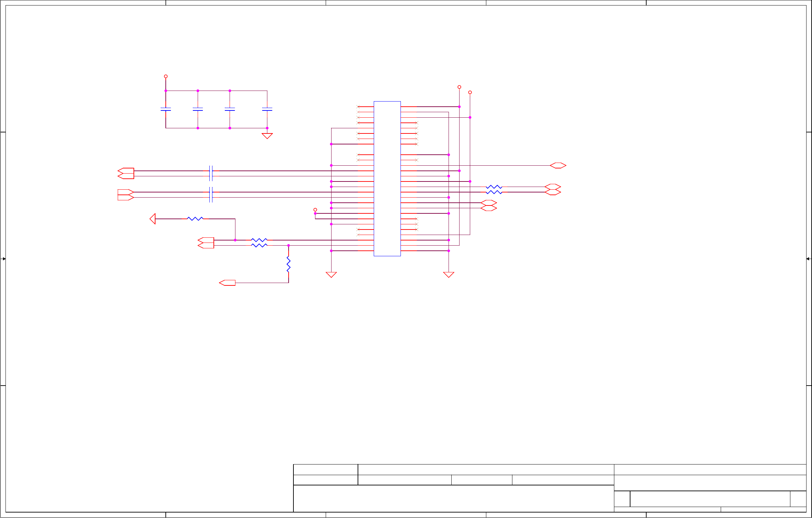Select the leftmost capacitor in the four-capacitor bank
The height and width of the screenshot is (518, 812).
pos(166,109)
